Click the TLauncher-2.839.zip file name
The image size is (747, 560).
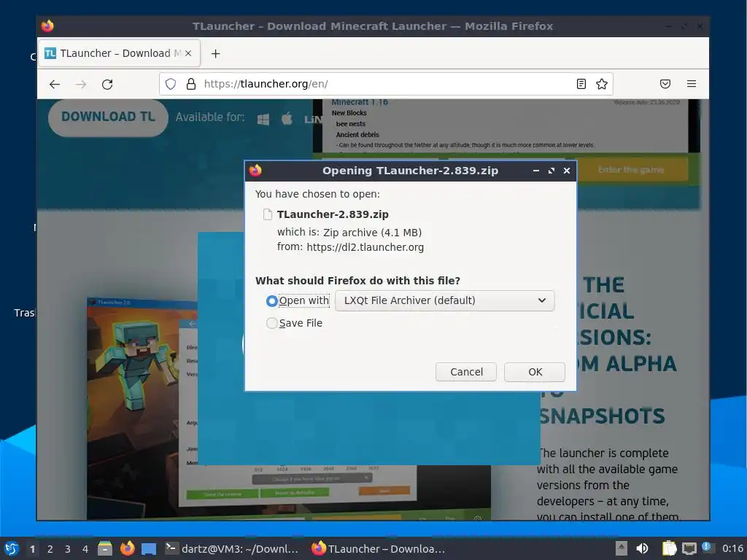333,215
